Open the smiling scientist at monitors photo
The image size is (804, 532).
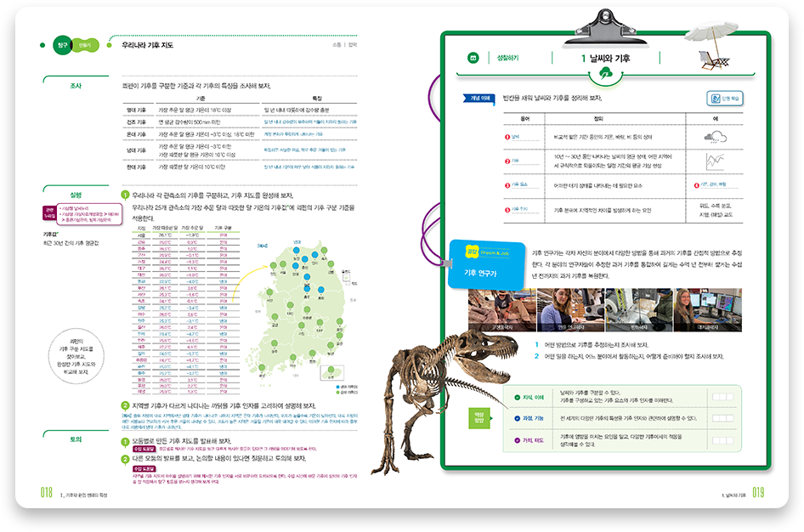708,309
